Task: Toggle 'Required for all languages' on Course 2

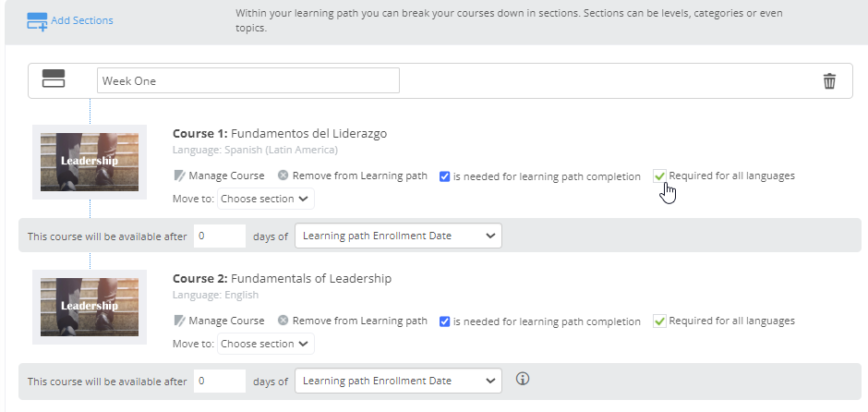Action: coord(659,321)
